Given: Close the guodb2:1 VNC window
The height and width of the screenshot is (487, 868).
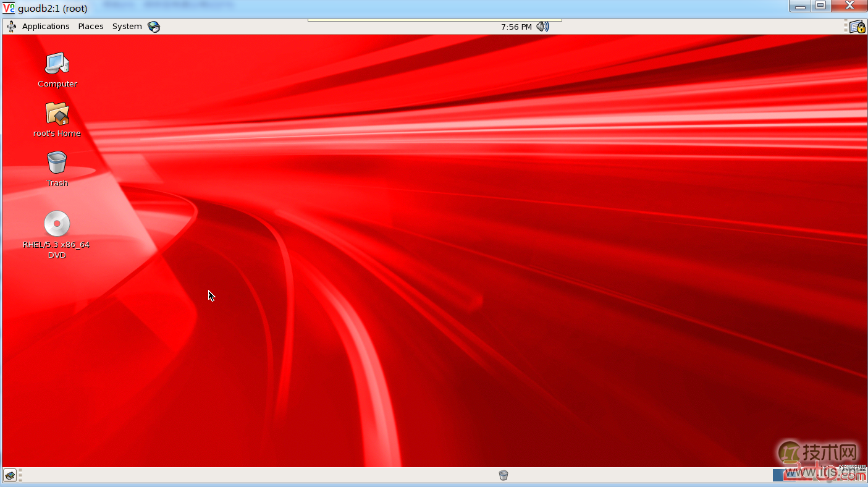Looking at the screenshot, I should 849,6.
